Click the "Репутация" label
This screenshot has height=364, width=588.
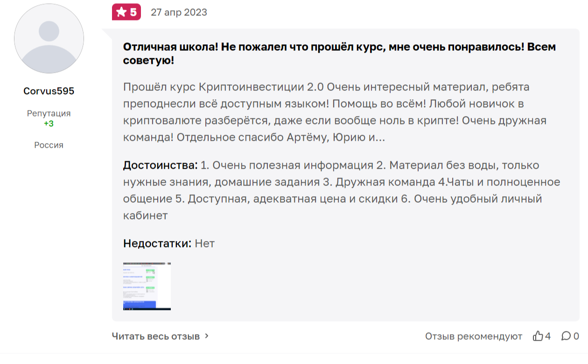49,113
